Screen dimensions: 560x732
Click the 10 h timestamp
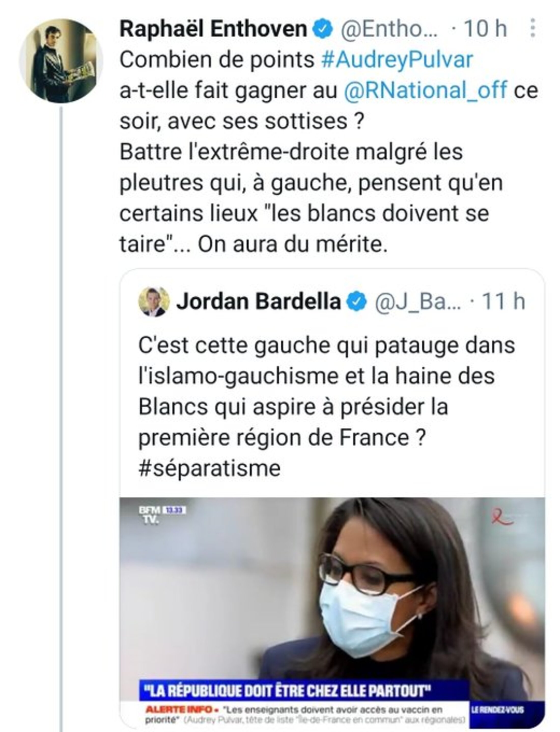485,29
